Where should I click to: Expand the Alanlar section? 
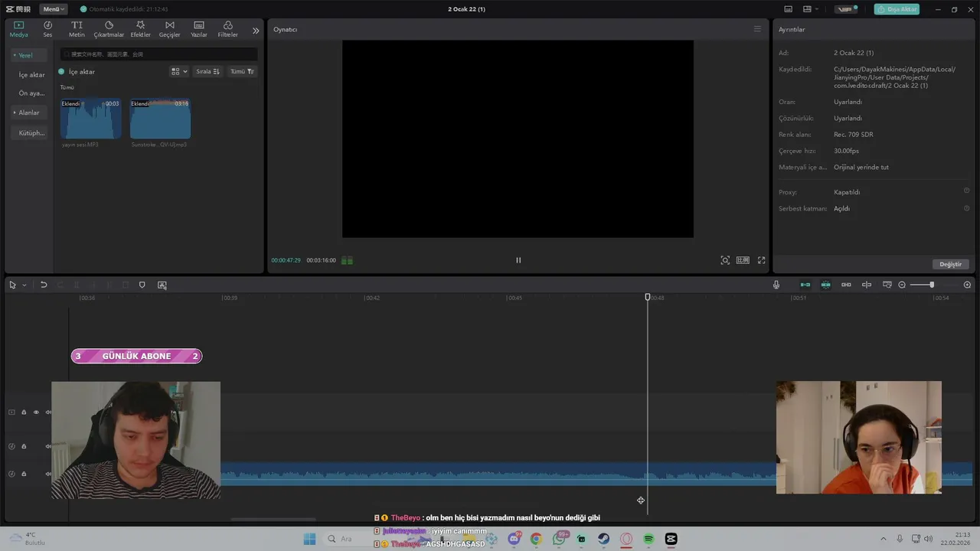(28, 112)
